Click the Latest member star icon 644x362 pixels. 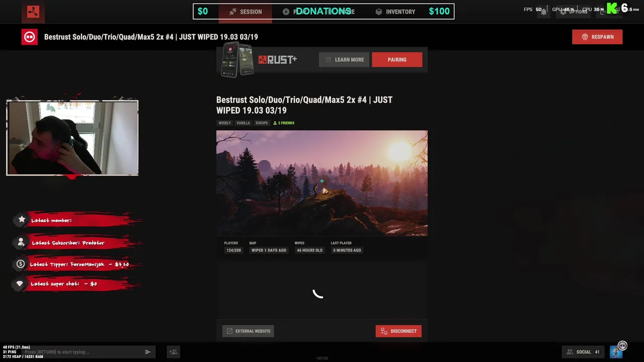click(22, 219)
